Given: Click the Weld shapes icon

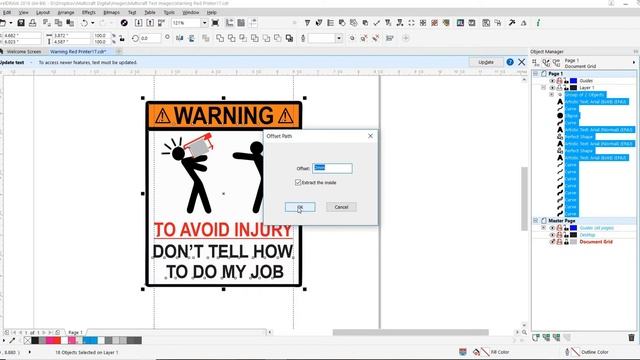Looking at the screenshot, I should coord(220,38).
